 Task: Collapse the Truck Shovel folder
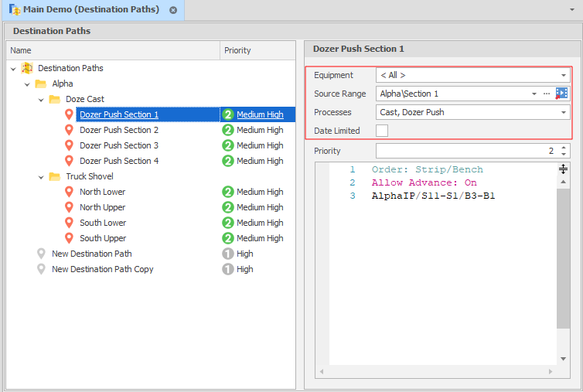(42, 176)
